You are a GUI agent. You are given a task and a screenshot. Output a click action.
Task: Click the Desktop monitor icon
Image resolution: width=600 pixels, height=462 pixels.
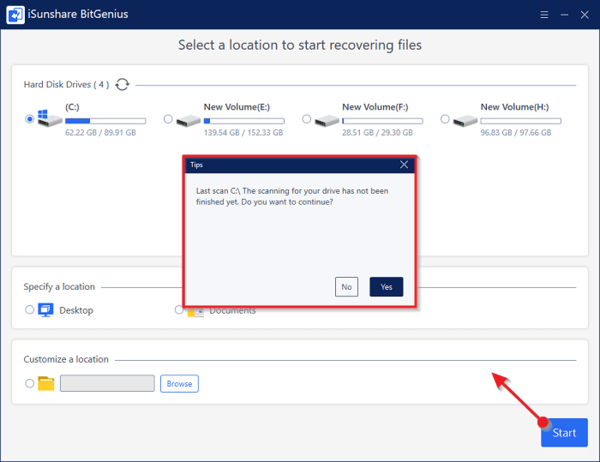[46, 310]
